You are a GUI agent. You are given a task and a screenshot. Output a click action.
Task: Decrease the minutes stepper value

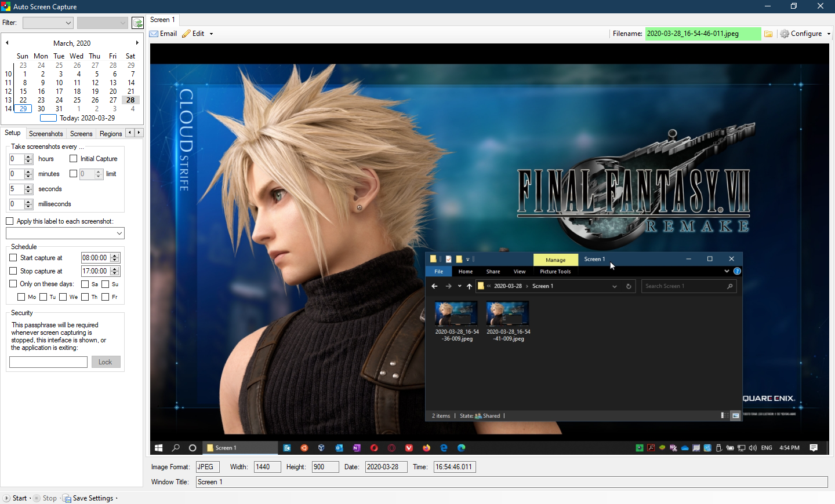tap(28, 176)
